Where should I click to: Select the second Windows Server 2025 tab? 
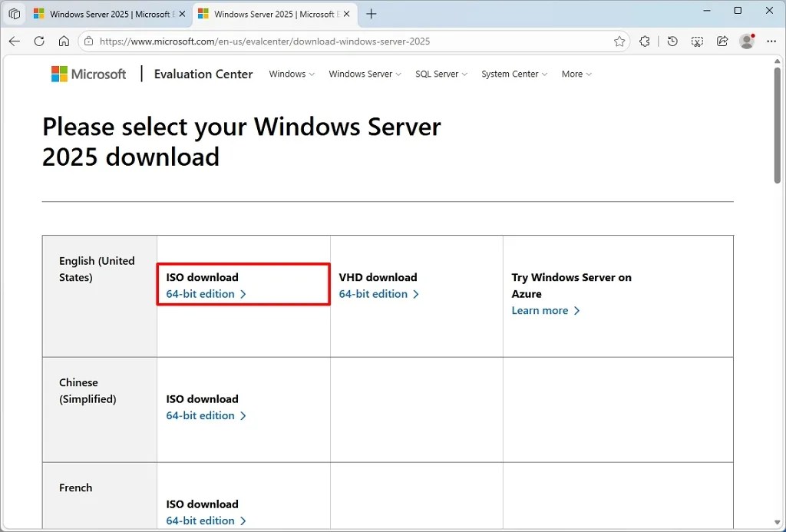click(x=274, y=14)
